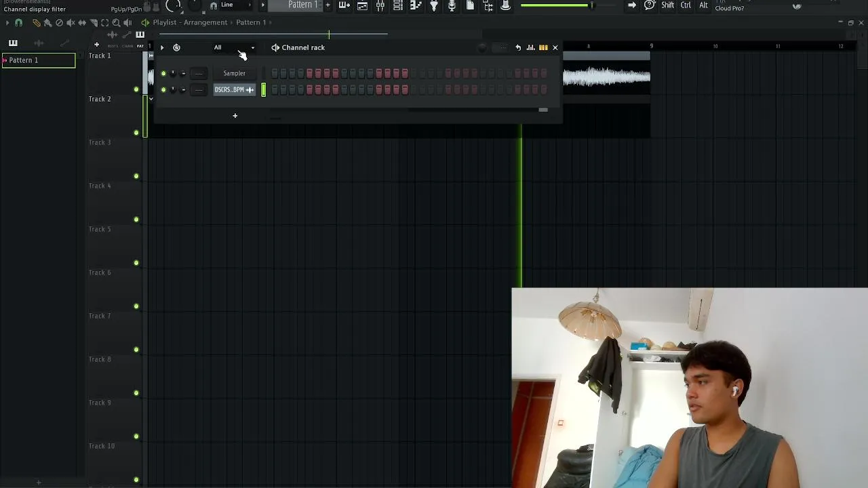The height and width of the screenshot is (488, 868).
Task: Toggle first step of Sampler row
Action: (x=275, y=73)
